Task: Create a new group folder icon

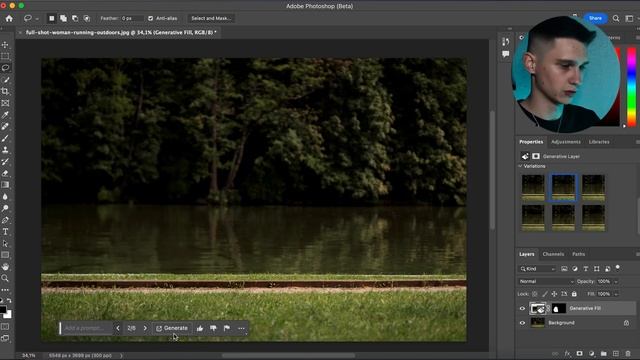Action: (x=604, y=353)
